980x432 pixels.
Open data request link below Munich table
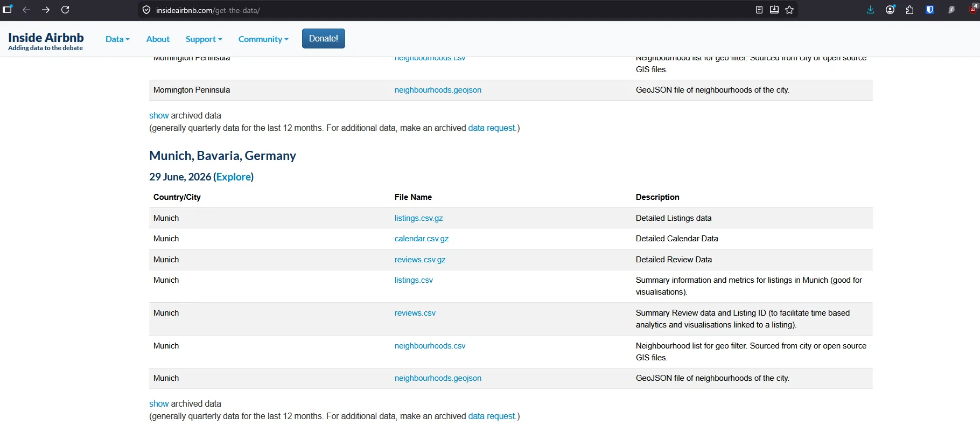[492, 416]
